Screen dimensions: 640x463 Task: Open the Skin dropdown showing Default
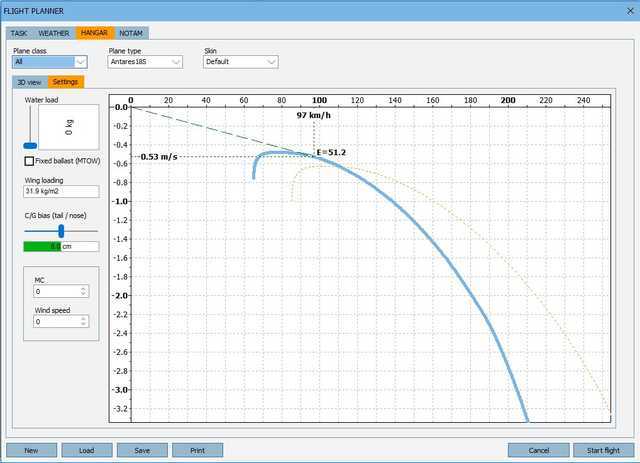point(240,62)
